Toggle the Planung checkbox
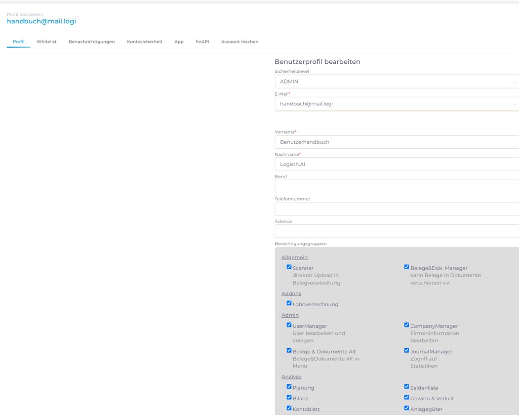Viewport: 520px width, 420px height. (x=289, y=387)
